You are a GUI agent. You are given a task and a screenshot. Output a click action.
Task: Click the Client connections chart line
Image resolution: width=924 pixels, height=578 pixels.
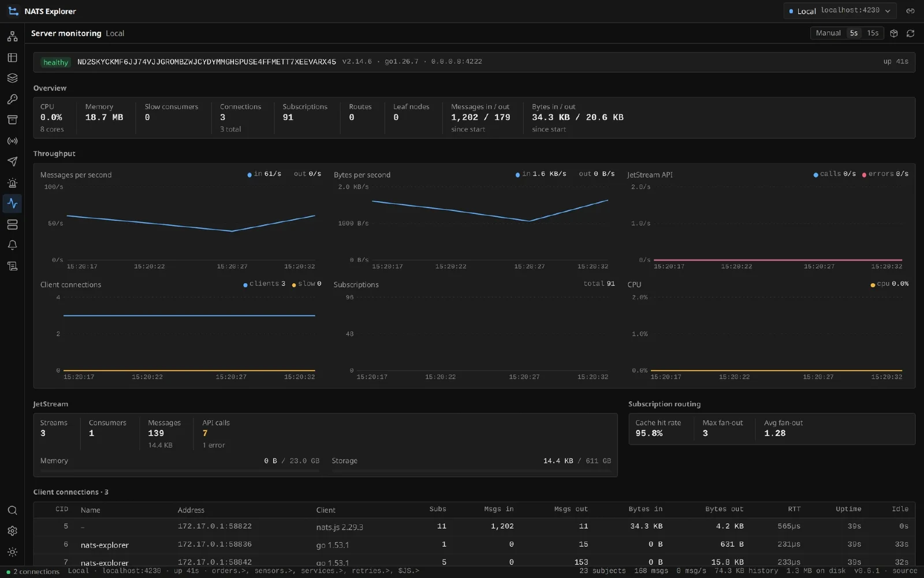coord(189,316)
